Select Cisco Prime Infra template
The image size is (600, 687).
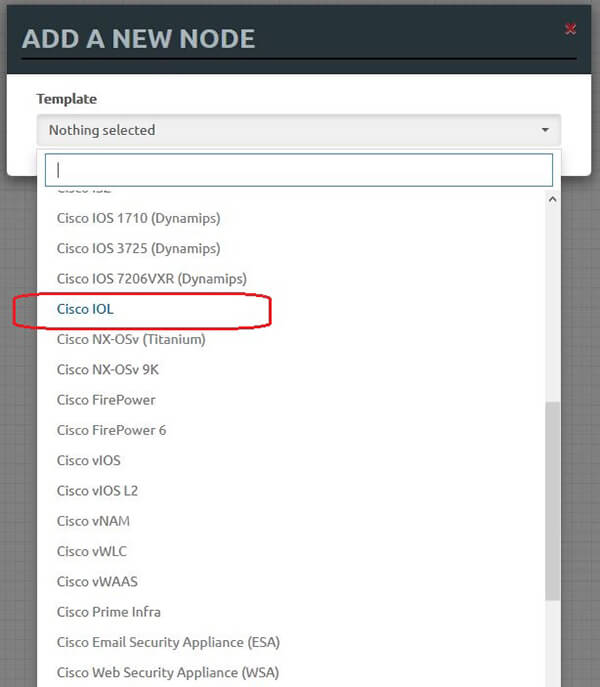108,611
